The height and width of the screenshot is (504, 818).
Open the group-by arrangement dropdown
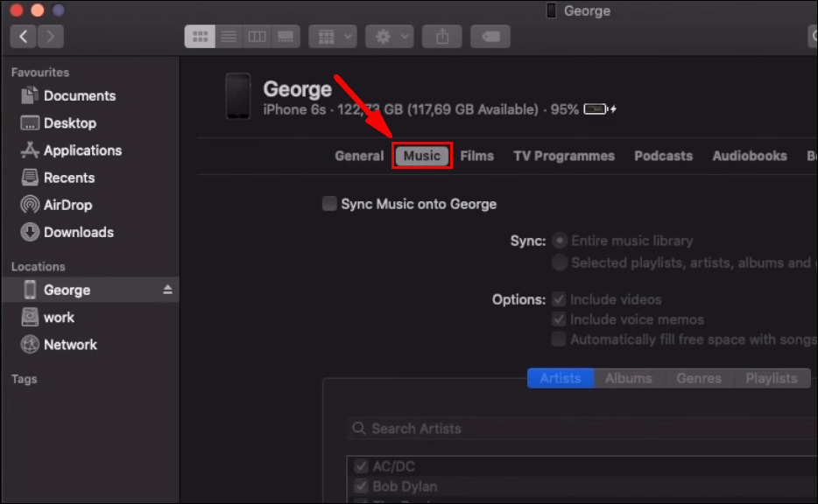pyautogui.click(x=333, y=37)
